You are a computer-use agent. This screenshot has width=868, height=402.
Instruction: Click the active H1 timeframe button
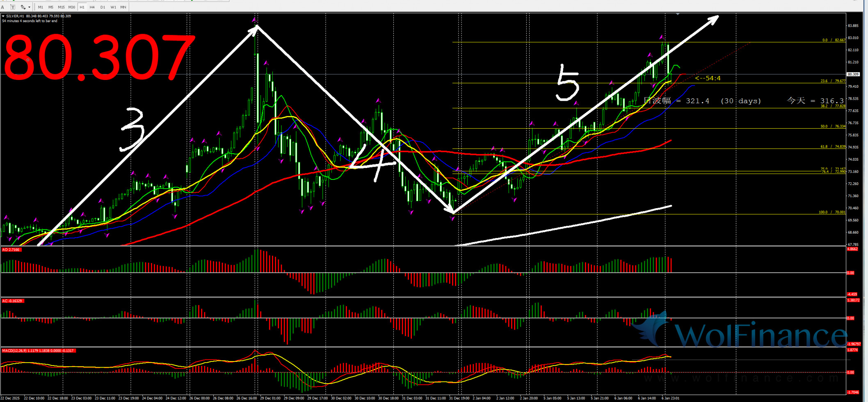[82, 7]
